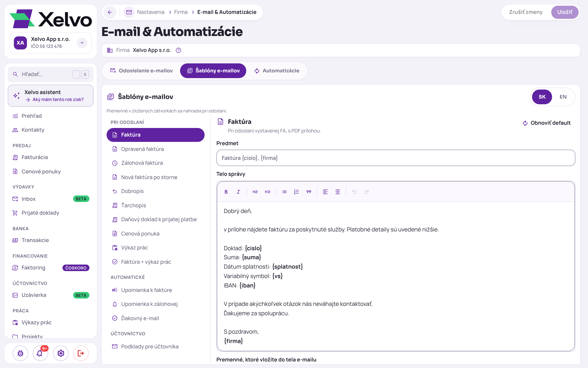Screen dimensions: 588x368
Task: Insert a blockquote
Action: click(x=308, y=192)
